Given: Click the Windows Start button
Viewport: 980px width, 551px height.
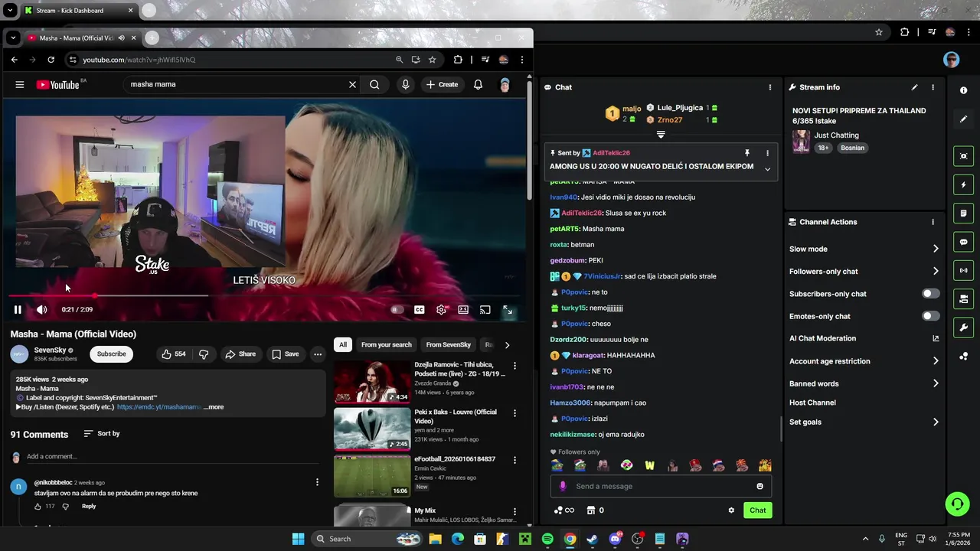Looking at the screenshot, I should point(298,540).
